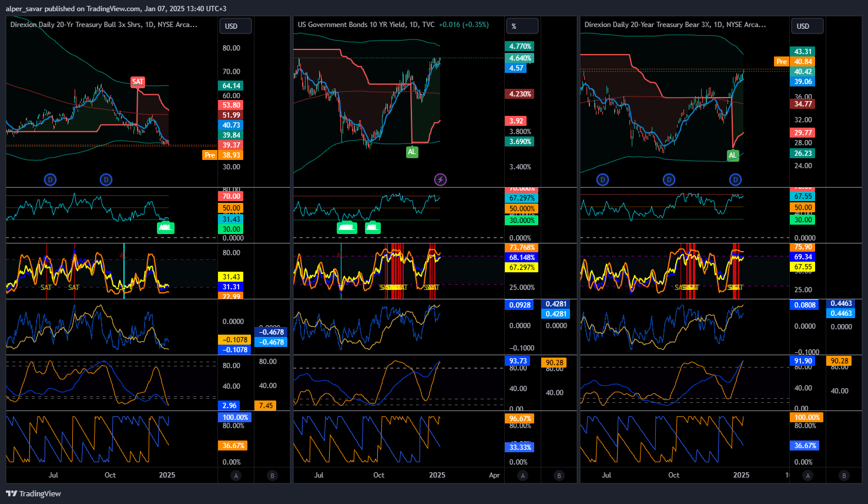Viewport: 868px width, 504px height.
Task: Click the blue 93.73 indicator value on yield chart
Action: (518, 361)
